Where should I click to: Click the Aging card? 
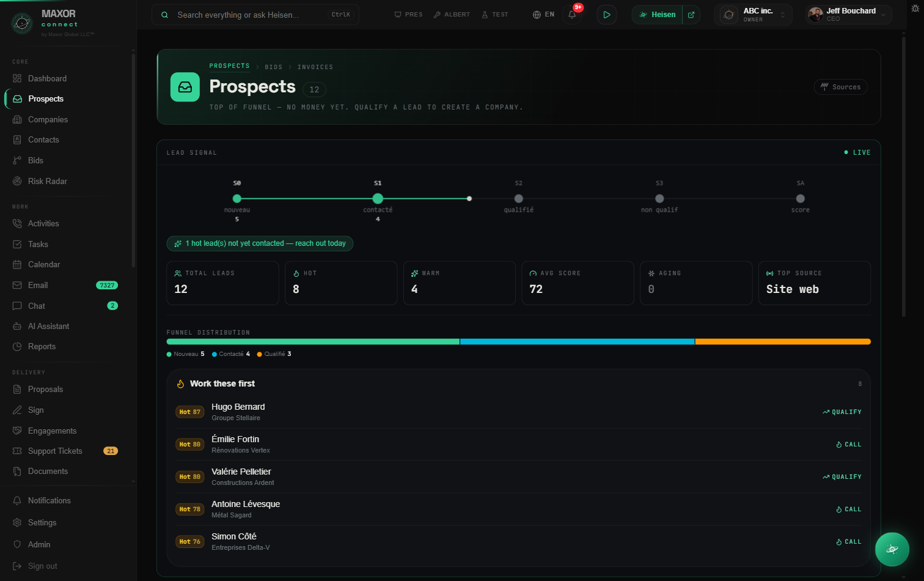tap(696, 283)
